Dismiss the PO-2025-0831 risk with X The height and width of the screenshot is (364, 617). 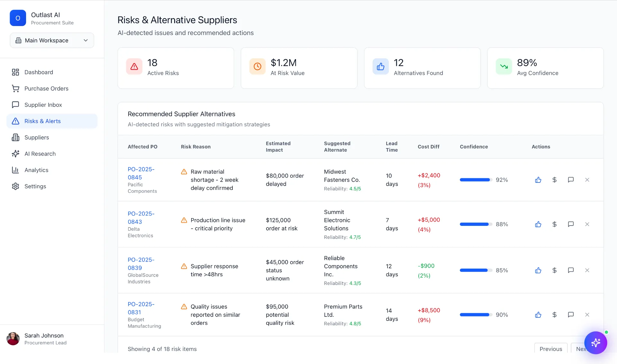pyautogui.click(x=587, y=315)
